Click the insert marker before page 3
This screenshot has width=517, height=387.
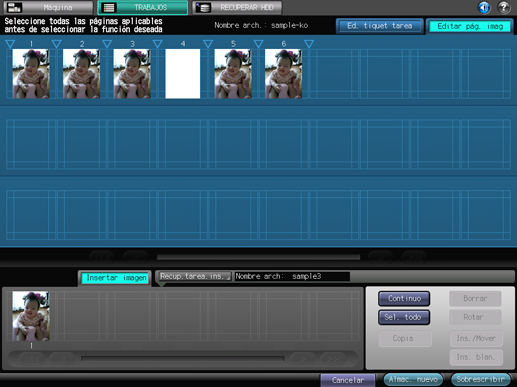click(107, 44)
